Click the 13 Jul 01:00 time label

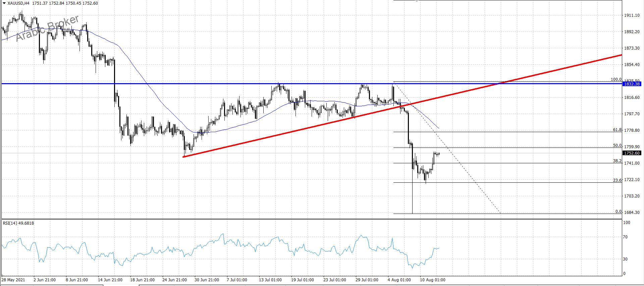pos(270,280)
